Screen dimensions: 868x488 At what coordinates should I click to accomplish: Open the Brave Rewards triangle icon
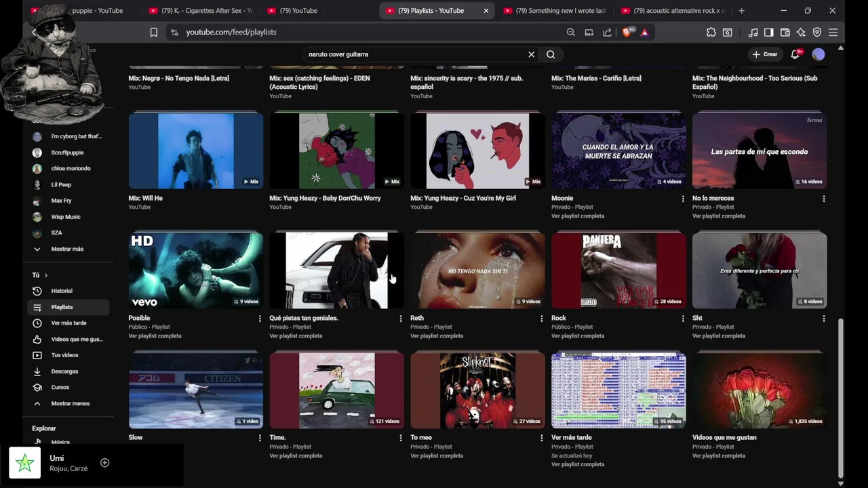point(644,32)
